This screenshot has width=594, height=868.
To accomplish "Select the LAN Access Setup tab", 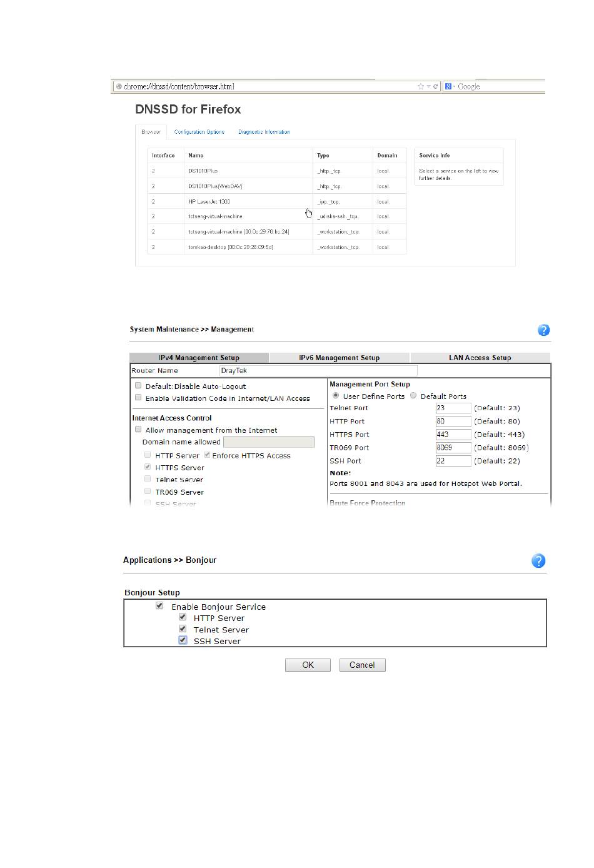I will pos(480,358).
